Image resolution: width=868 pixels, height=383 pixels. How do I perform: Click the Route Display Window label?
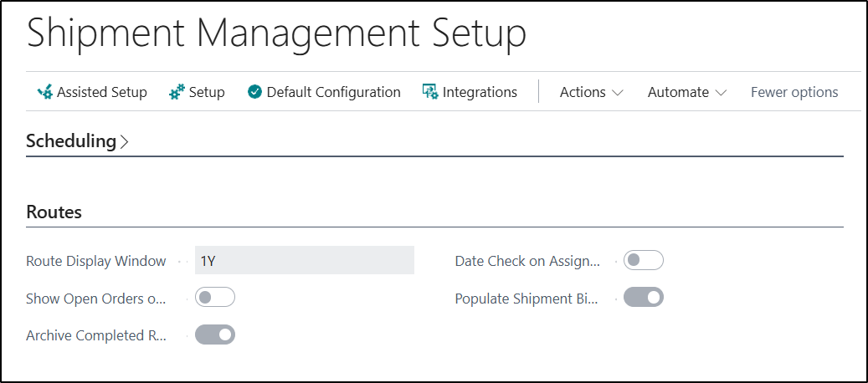click(x=95, y=261)
